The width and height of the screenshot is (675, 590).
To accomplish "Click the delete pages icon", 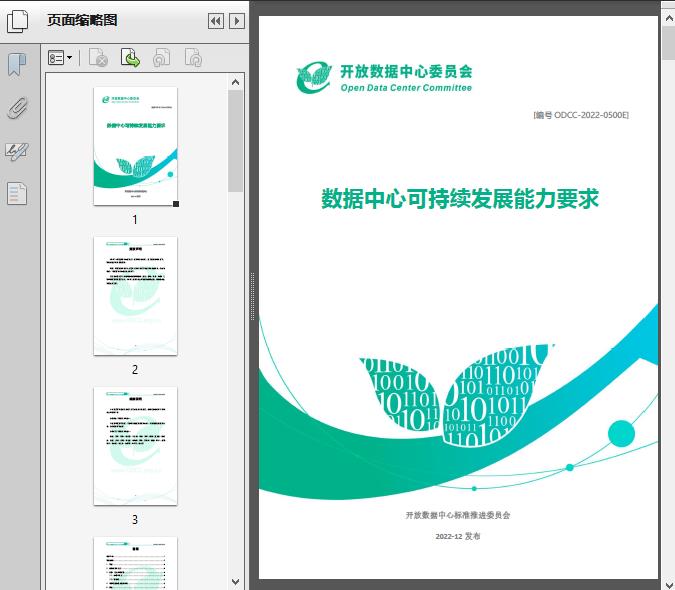I will [98, 57].
